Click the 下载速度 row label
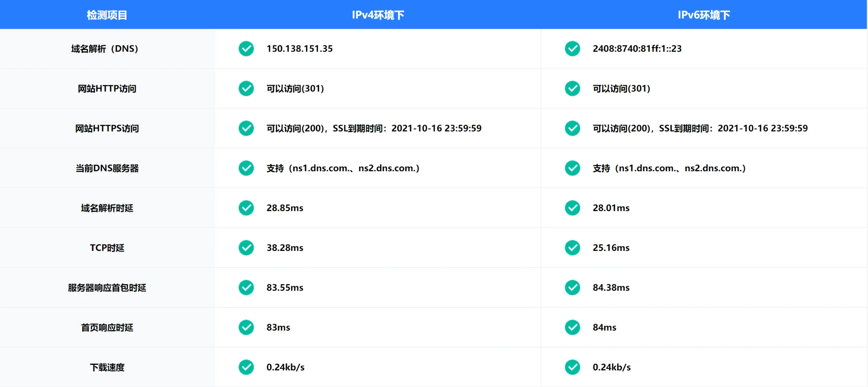The height and width of the screenshot is (387, 868). coord(107,368)
